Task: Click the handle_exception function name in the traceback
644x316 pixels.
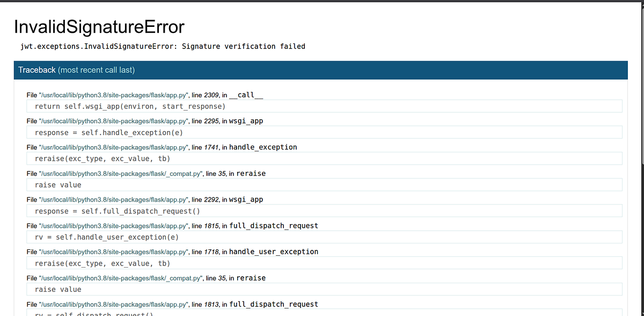Action: [x=263, y=147]
